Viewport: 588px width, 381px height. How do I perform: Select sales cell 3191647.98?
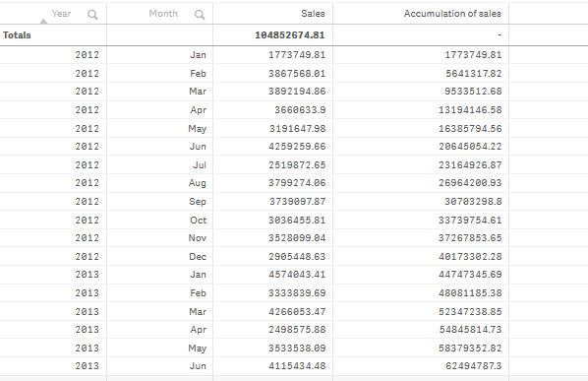tap(297, 128)
